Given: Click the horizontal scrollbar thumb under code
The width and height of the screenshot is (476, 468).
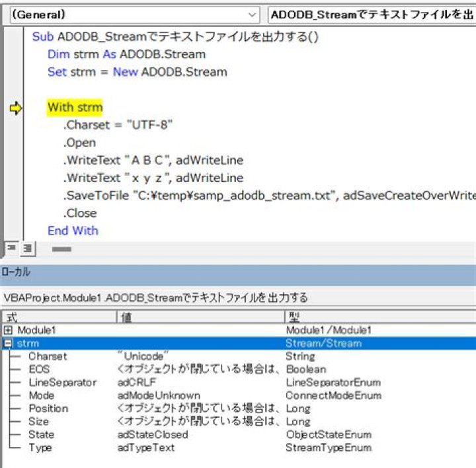Looking at the screenshot, I should (61, 249).
